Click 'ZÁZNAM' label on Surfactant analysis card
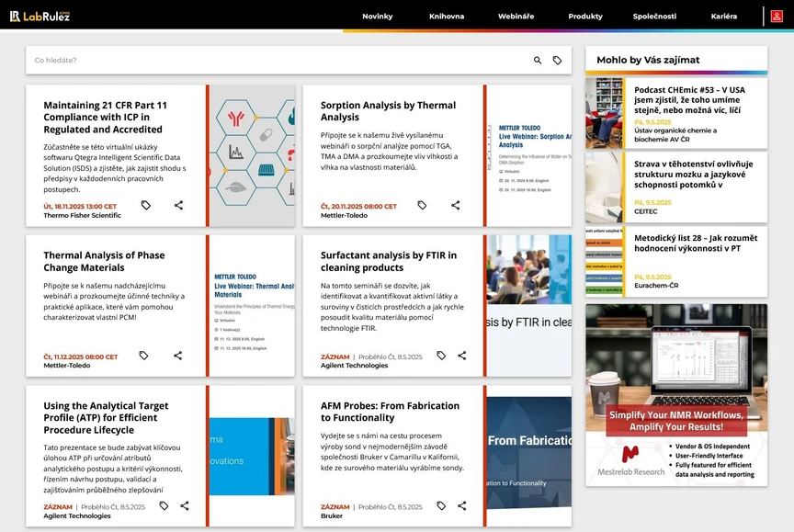The height and width of the screenshot is (532, 794). click(335, 357)
